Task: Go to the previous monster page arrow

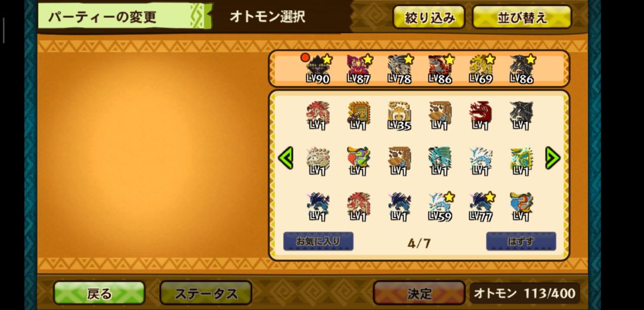Action: point(286,158)
